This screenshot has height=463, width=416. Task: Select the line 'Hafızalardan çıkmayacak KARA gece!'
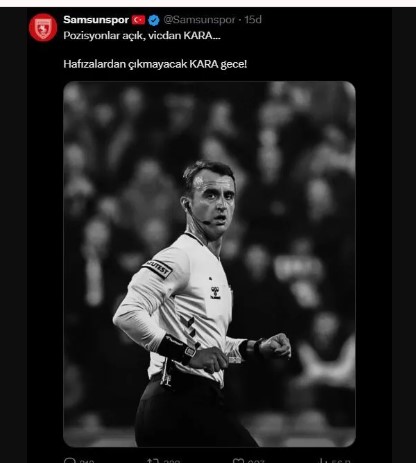coord(155,64)
